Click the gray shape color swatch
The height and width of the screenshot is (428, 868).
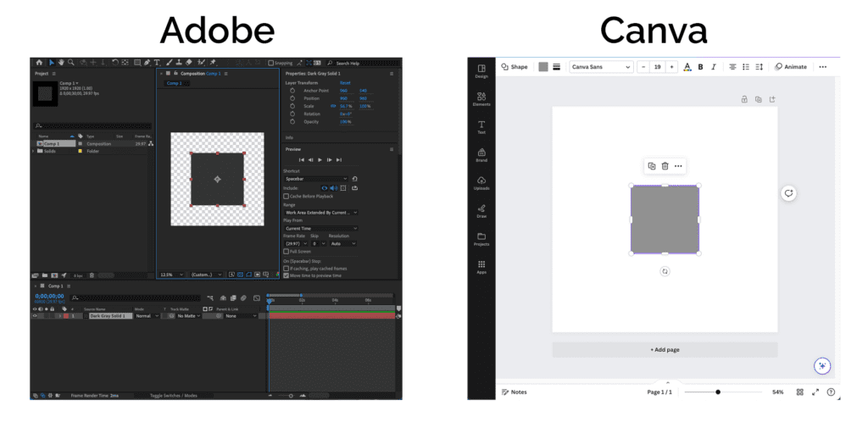point(543,67)
